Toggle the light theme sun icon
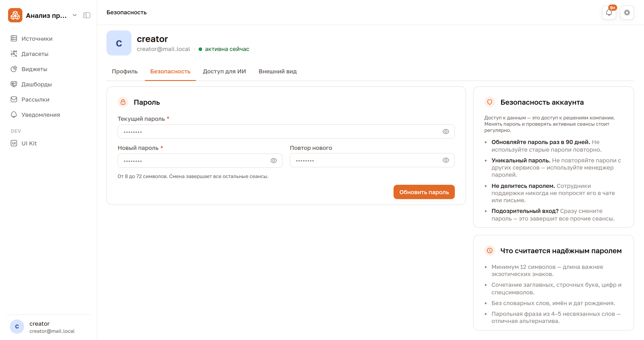This screenshot has width=644, height=340. pos(627,13)
